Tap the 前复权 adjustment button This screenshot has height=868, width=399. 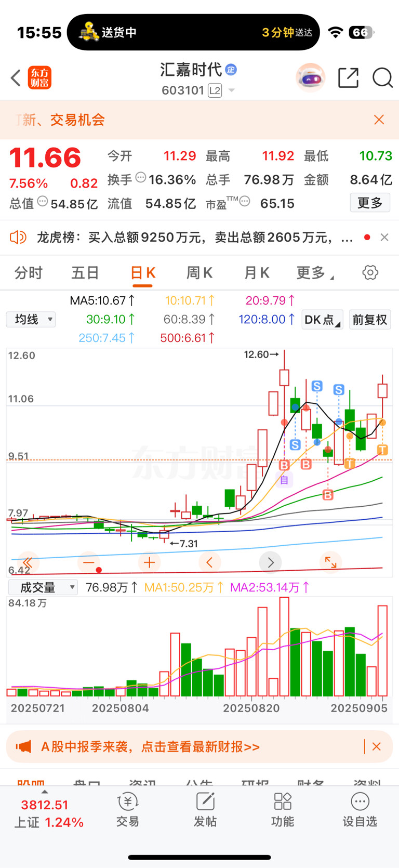click(370, 320)
